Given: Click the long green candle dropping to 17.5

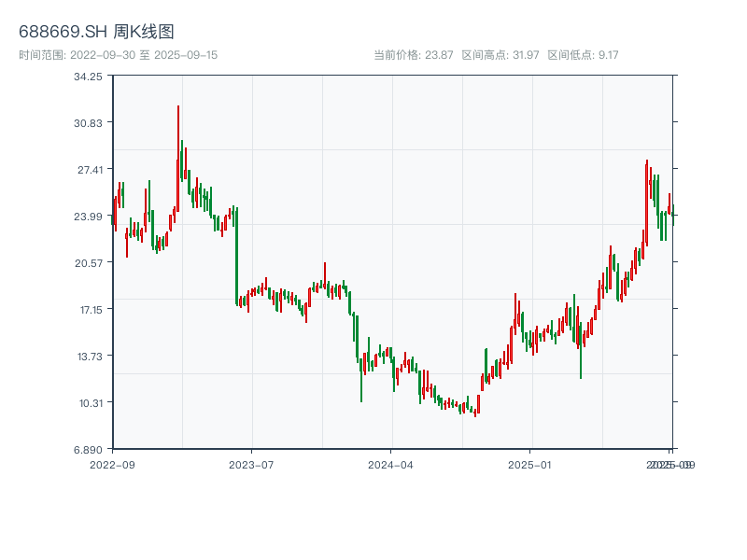Looking at the screenshot, I should (236, 257).
